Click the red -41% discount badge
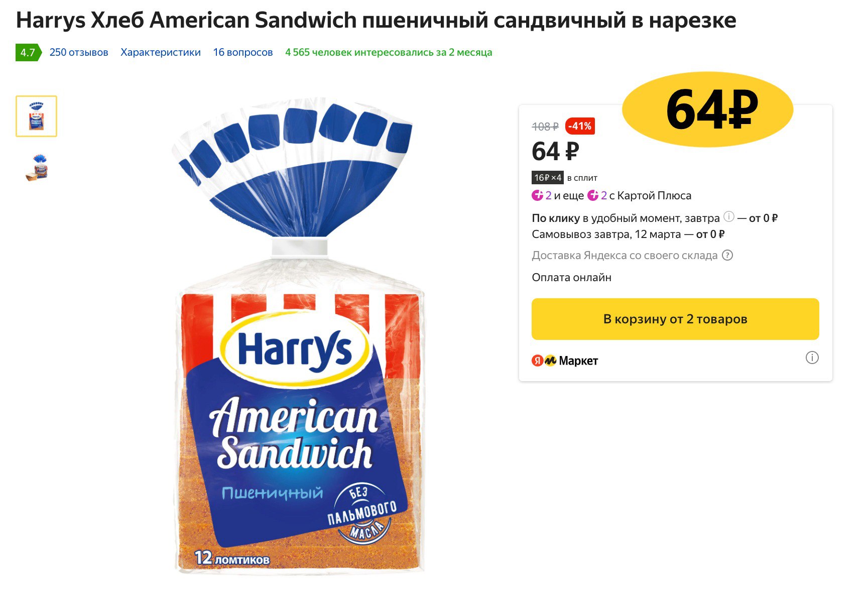The image size is (868, 592). pyautogui.click(x=580, y=126)
